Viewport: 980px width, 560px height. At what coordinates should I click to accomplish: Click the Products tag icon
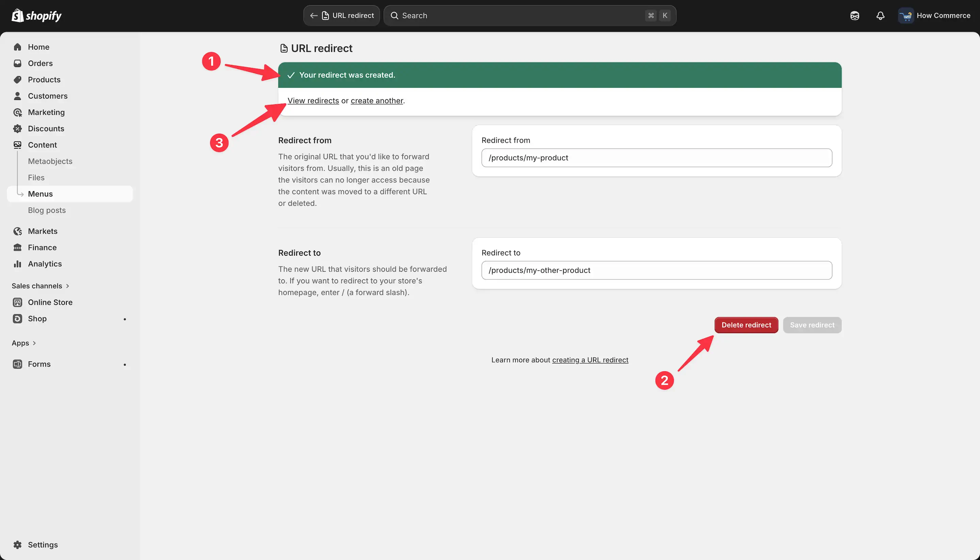point(17,80)
